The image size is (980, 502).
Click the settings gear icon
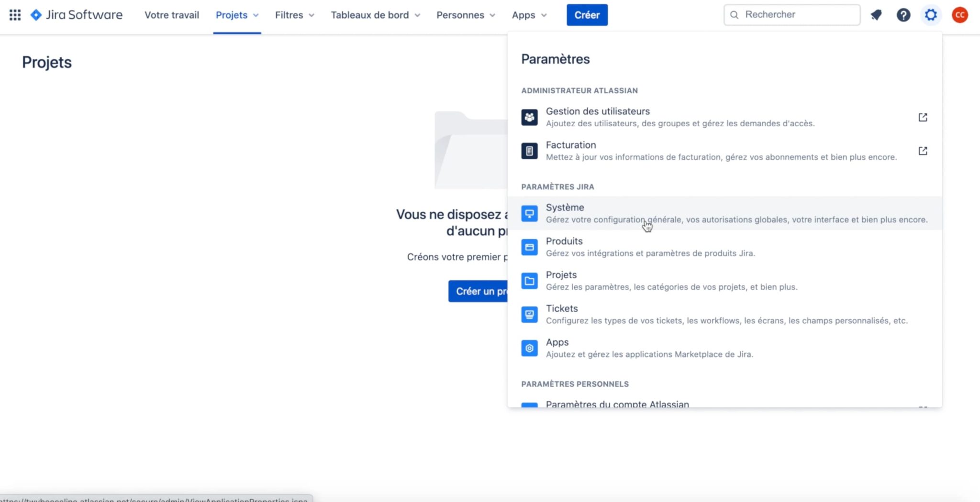(x=931, y=15)
